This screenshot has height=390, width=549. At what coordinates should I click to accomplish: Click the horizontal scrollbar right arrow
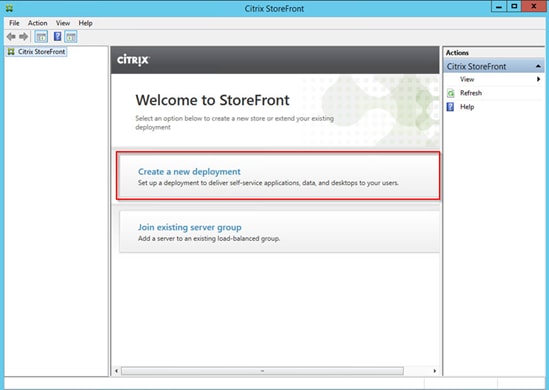coord(435,371)
